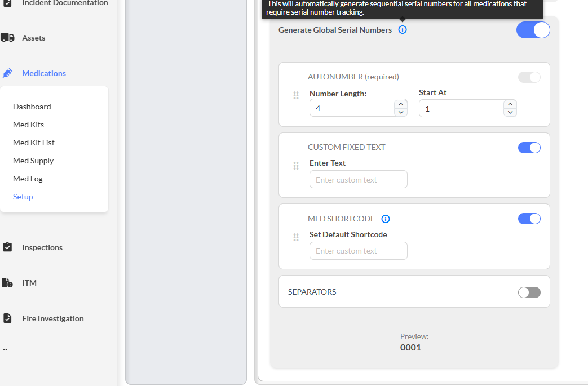This screenshot has width=588, height=386.
Task: Disable Generate Global Serial Numbers toggle
Action: (x=533, y=30)
